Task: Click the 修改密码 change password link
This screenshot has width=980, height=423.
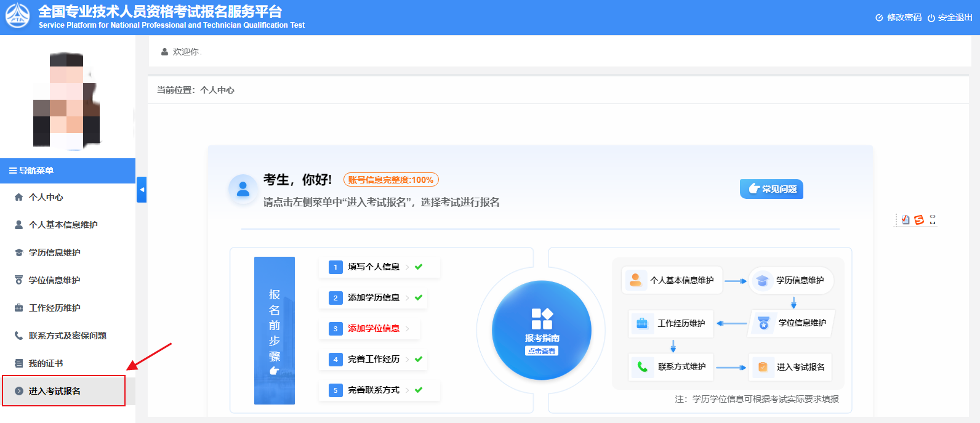Action: (x=899, y=18)
